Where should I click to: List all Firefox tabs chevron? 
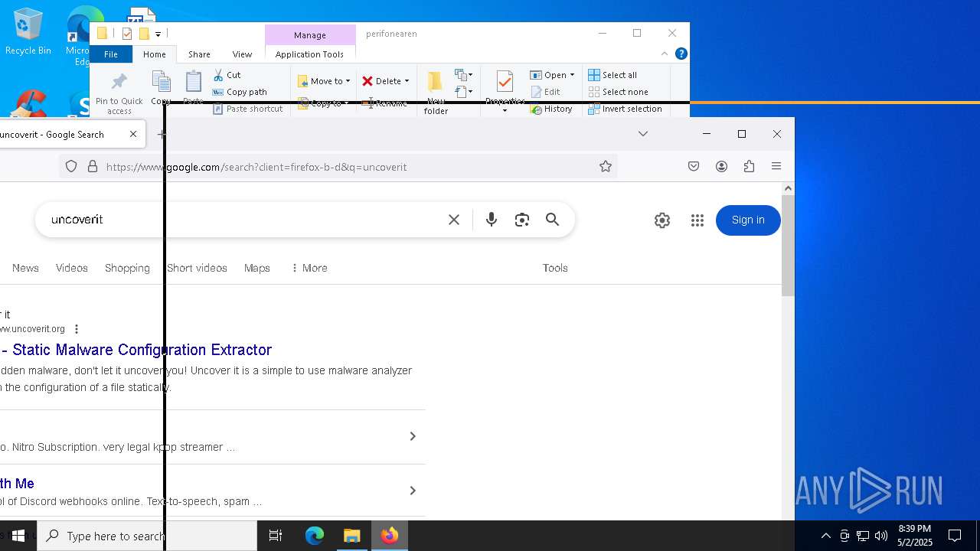[643, 134]
